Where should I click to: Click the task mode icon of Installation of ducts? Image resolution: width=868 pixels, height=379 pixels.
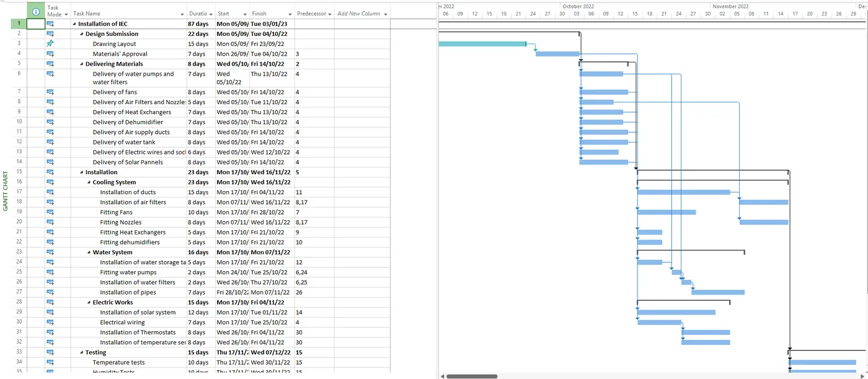point(50,192)
